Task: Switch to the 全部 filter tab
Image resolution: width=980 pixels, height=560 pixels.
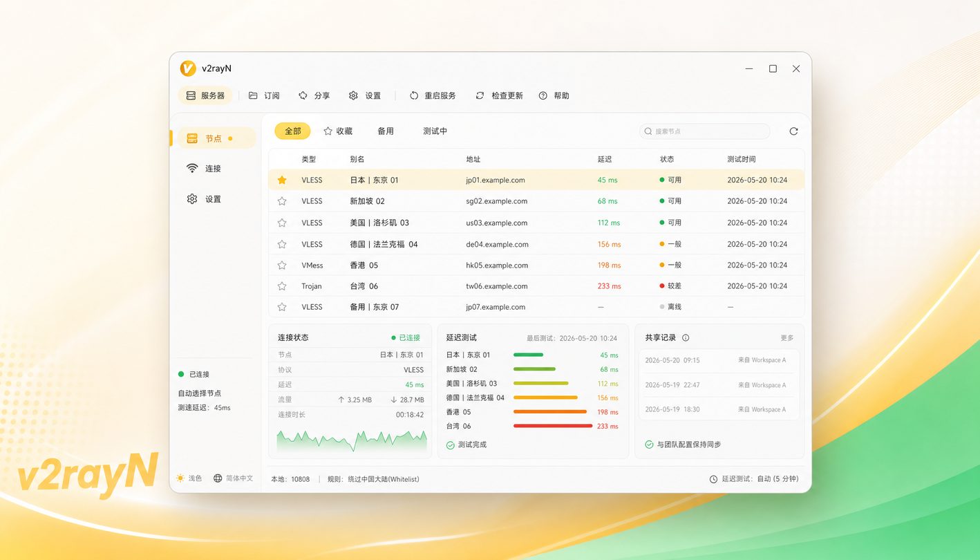Action: click(x=292, y=131)
